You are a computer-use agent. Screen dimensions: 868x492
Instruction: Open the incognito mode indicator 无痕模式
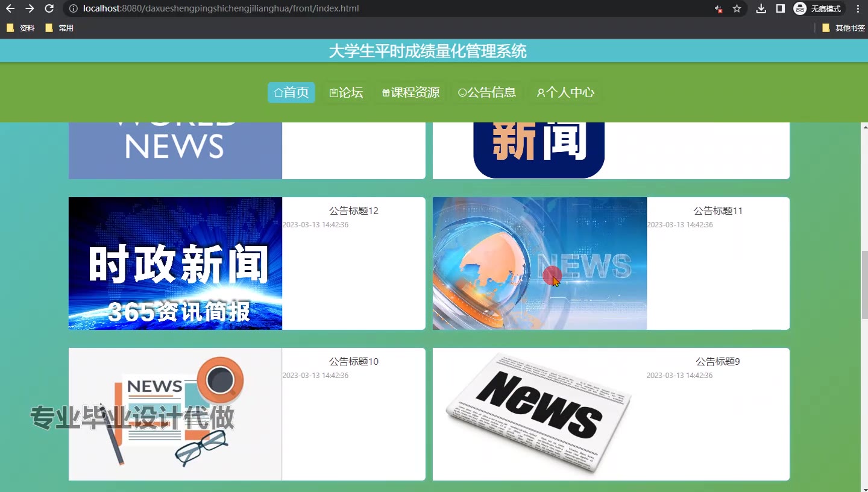coord(819,8)
